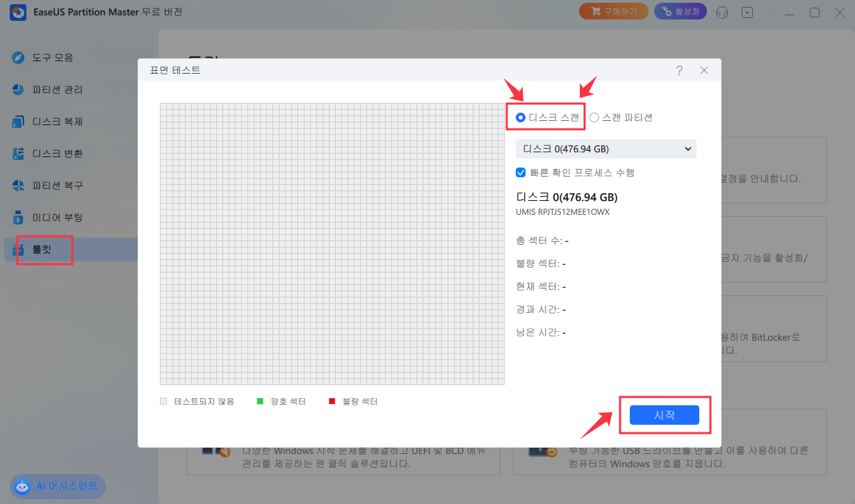
Task: Click the 파티션 복구 icon in sidebar
Action: point(19,186)
